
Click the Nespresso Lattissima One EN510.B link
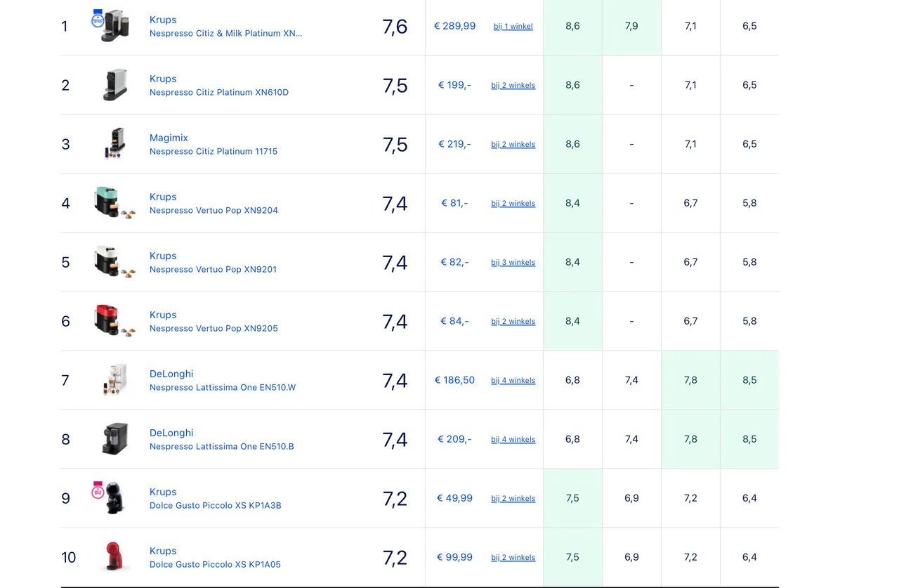pos(222,446)
